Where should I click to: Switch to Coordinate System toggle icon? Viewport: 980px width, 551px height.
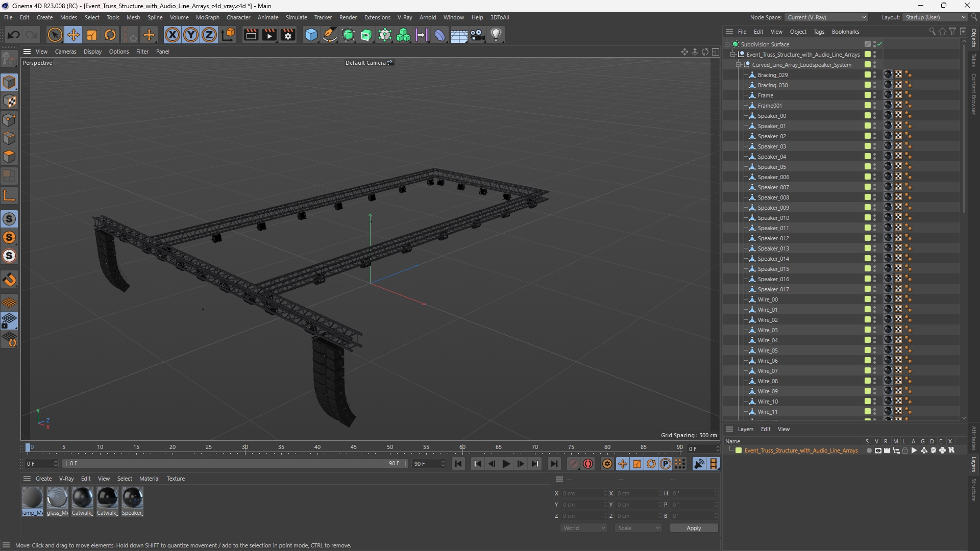(229, 35)
